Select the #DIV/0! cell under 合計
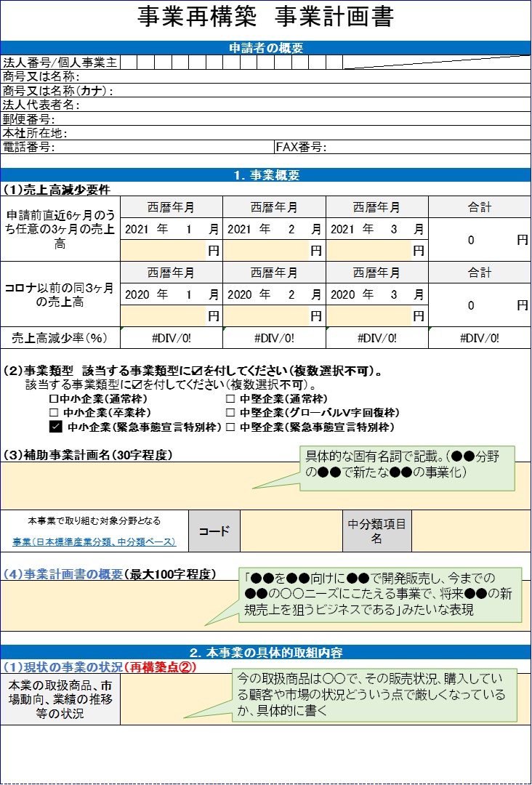Screen dimensions: 532x785 click(480, 338)
